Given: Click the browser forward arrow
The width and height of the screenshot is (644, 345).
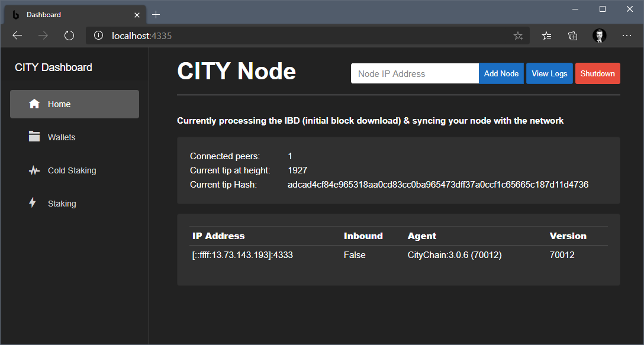Looking at the screenshot, I should tap(43, 36).
